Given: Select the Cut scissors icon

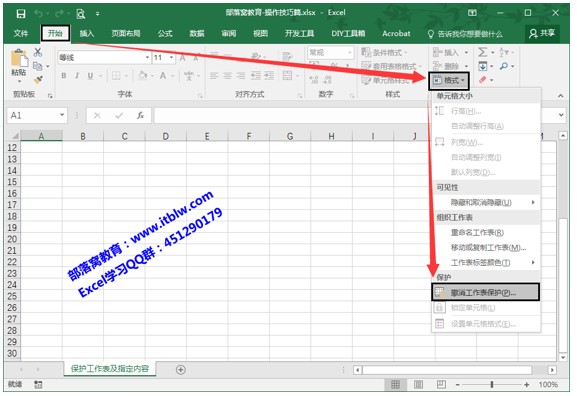Looking at the screenshot, I should (38, 52).
